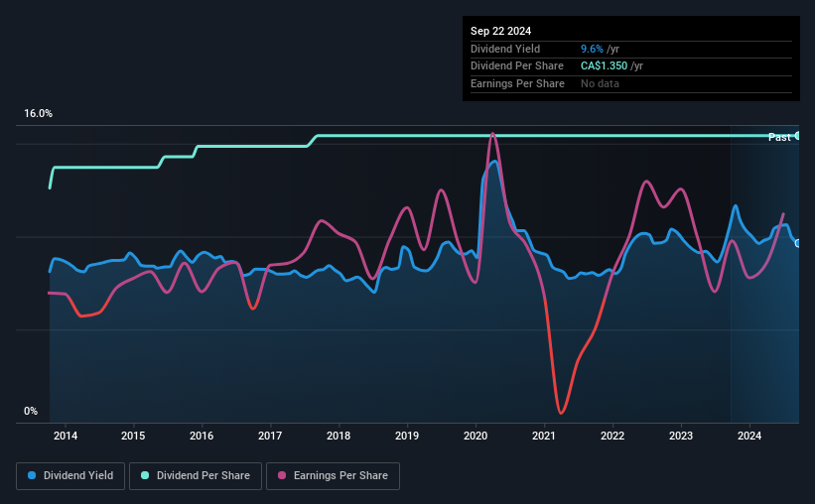Click the 2020 x-axis label

pos(475,436)
